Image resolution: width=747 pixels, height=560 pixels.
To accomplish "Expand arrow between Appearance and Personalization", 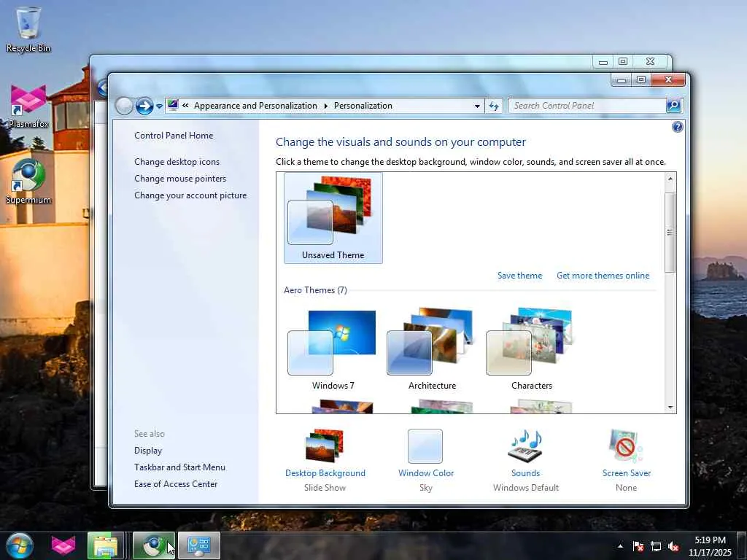I will coord(326,106).
